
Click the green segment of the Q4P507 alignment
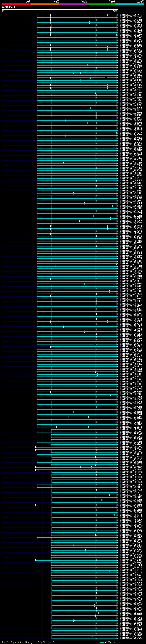(x=44, y=291)
